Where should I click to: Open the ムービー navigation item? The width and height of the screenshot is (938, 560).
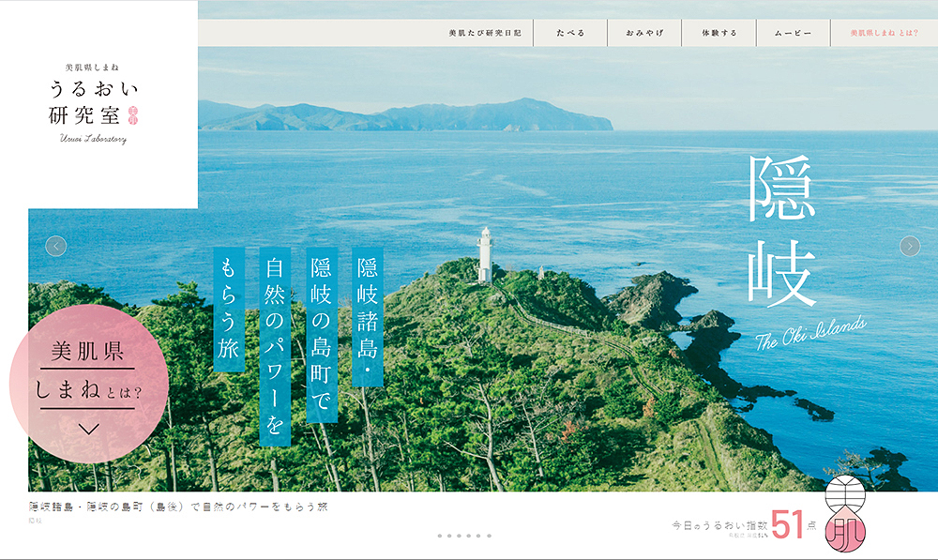pos(794,33)
